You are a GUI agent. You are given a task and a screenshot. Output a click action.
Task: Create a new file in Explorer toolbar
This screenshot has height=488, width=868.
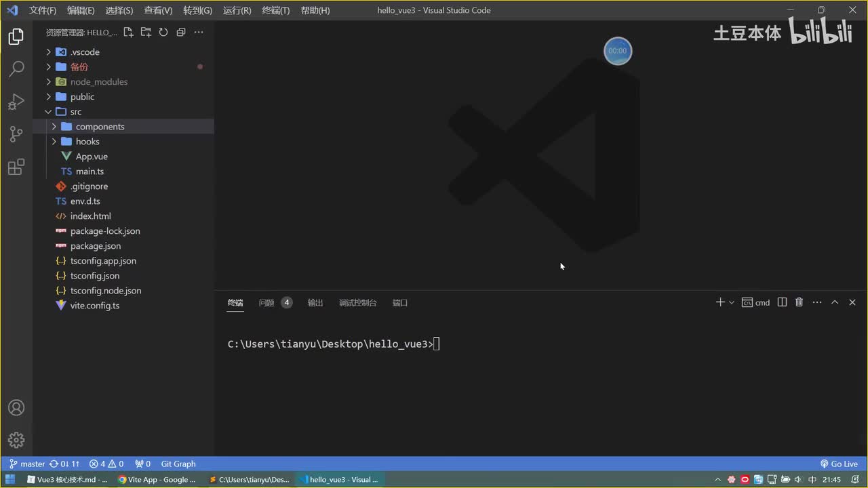click(x=128, y=33)
